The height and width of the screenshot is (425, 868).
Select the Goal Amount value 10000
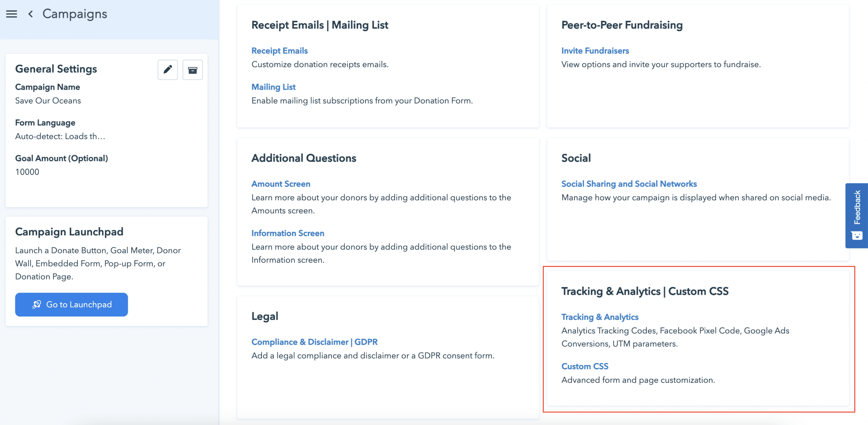click(28, 172)
